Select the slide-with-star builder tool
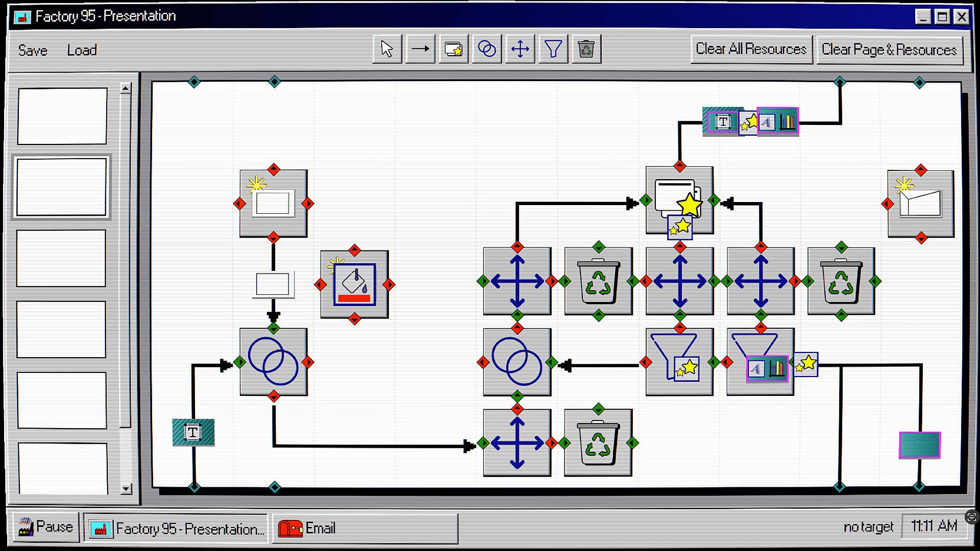This screenshot has width=980, height=551. 453,49
